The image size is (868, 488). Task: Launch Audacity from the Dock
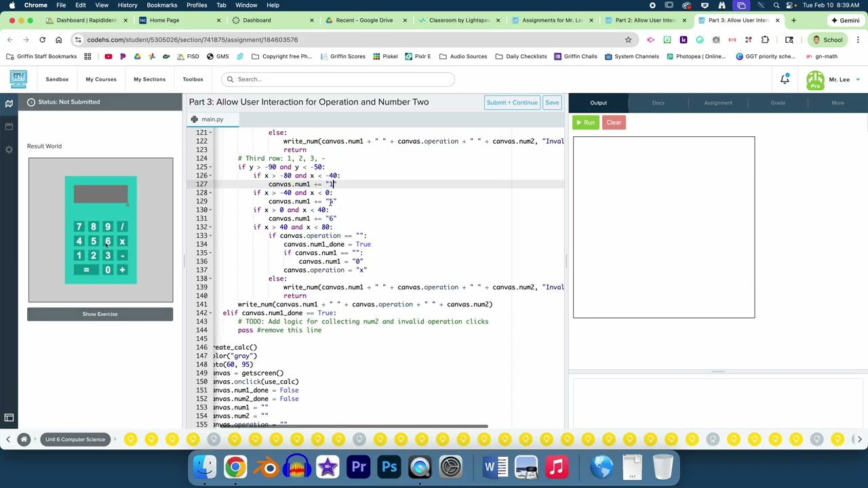pos(297,467)
